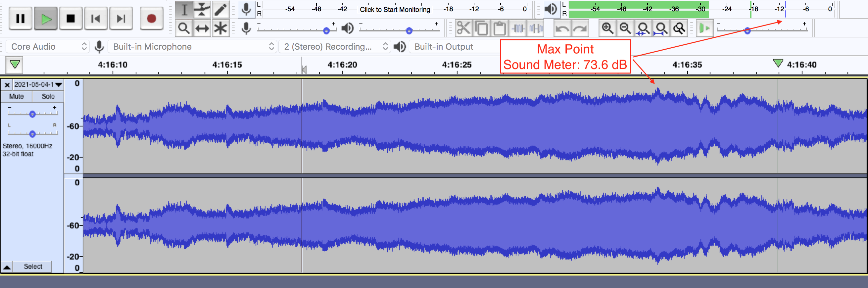Click the Play-at-Speed green button
The image size is (868, 288).
pos(704,28)
